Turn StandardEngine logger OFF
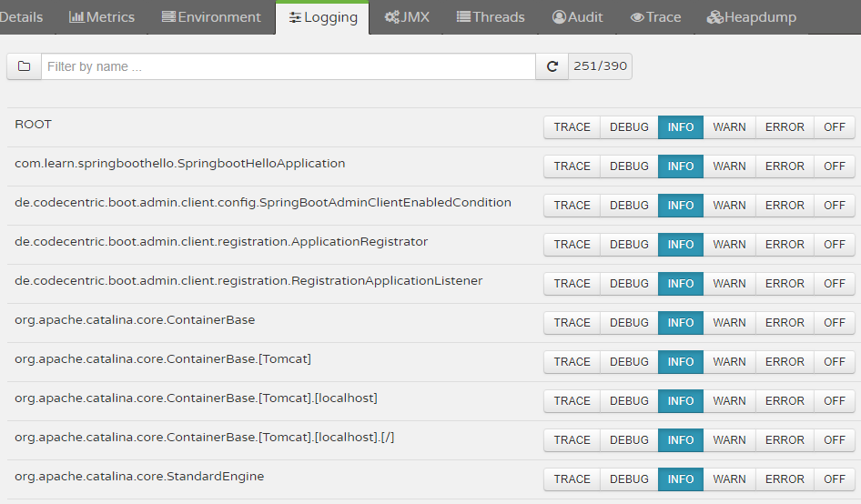Image resolution: width=861 pixels, height=504 pixels. (834, 479)
